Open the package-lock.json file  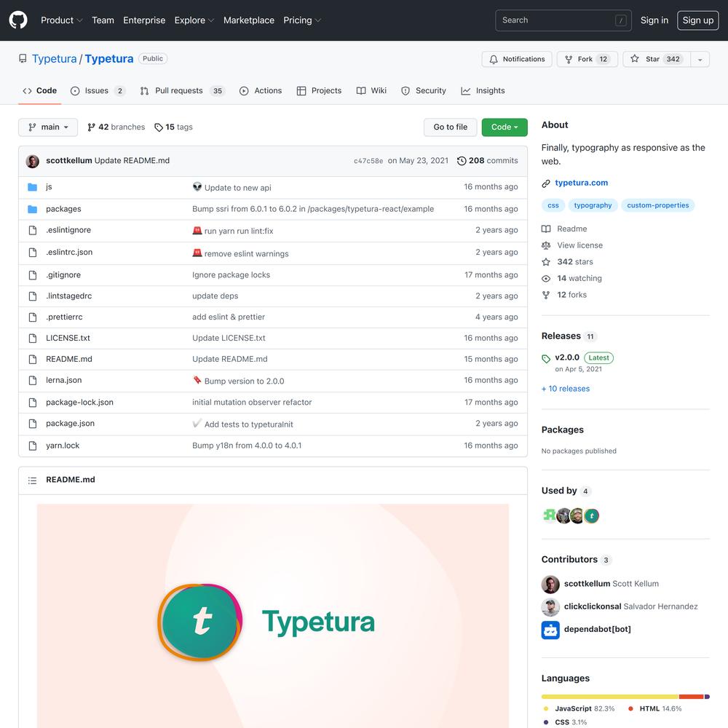(79, 403)
